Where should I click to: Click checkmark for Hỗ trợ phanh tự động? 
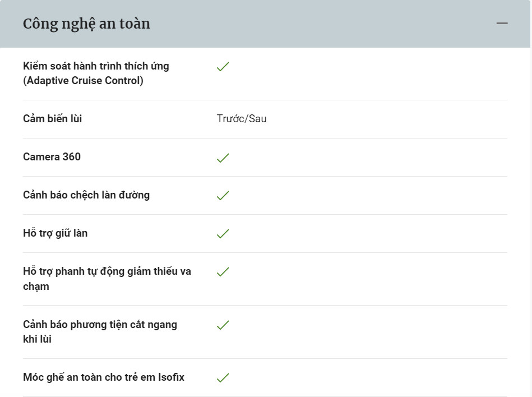223,272
